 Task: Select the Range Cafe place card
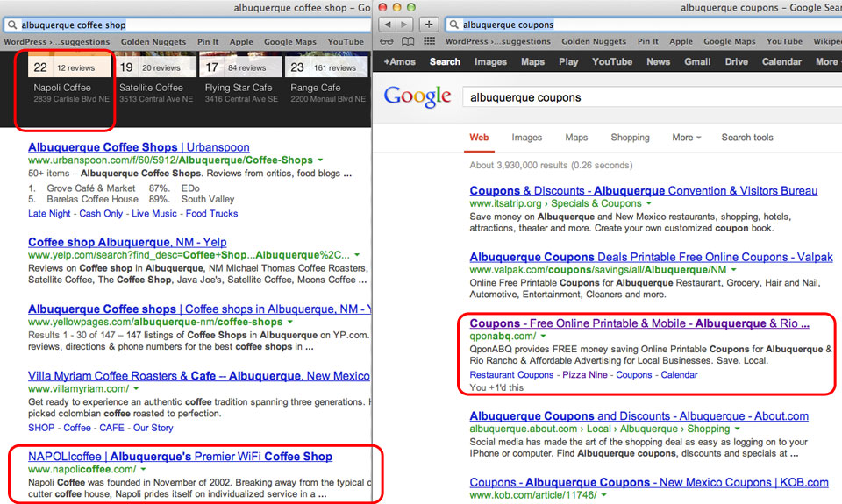click(x=326, y=80)
